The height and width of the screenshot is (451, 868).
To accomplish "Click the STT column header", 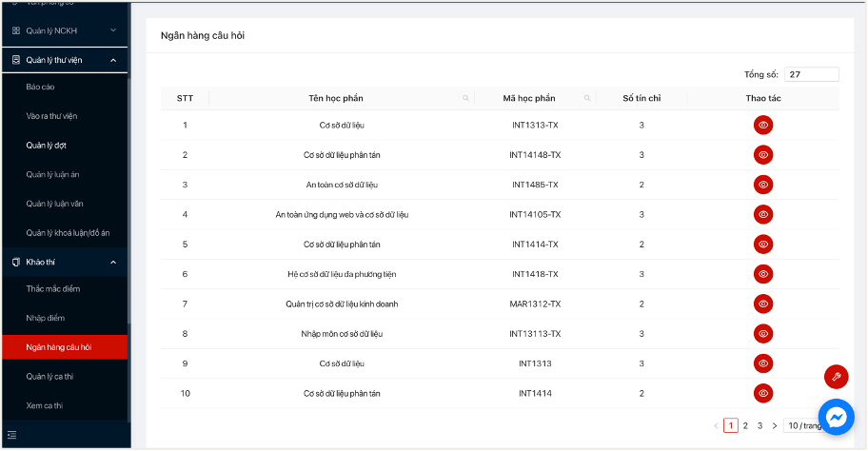I will tap(185, 99).
